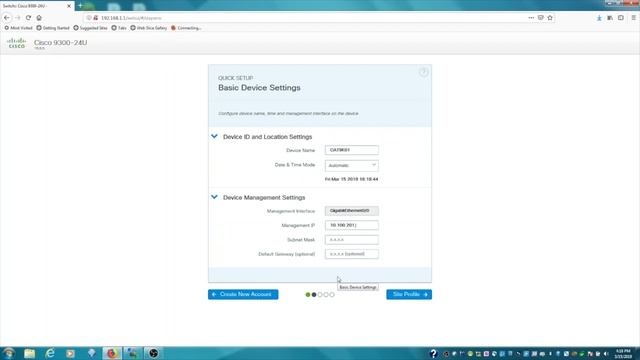
Task: Go back with the browser back arrow
Action: click(x=7, y=18)
